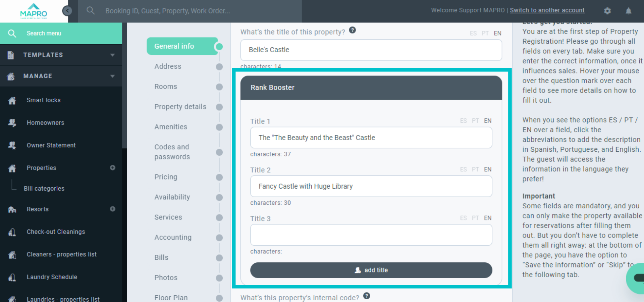Viewport: 644px width, 302px height.
Task: Switch Title 2 language to PT
Action: point(475,169)
